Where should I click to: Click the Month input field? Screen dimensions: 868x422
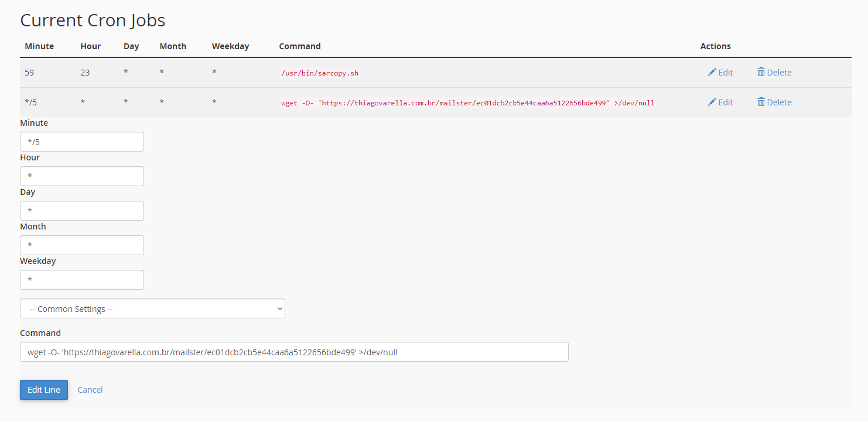[x=82, y=245]
